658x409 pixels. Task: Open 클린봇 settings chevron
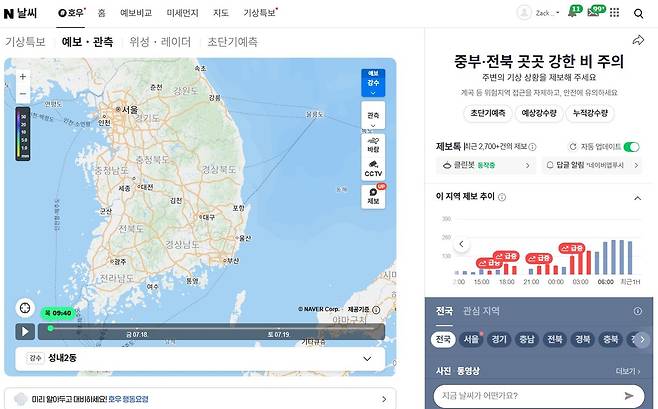pyautogui.click(x=527, y=165)
